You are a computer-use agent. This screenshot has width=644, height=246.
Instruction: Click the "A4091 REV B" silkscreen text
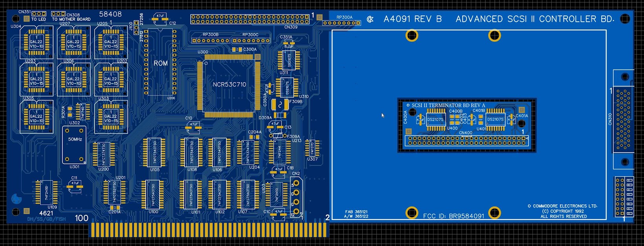[x=412, y=19]
